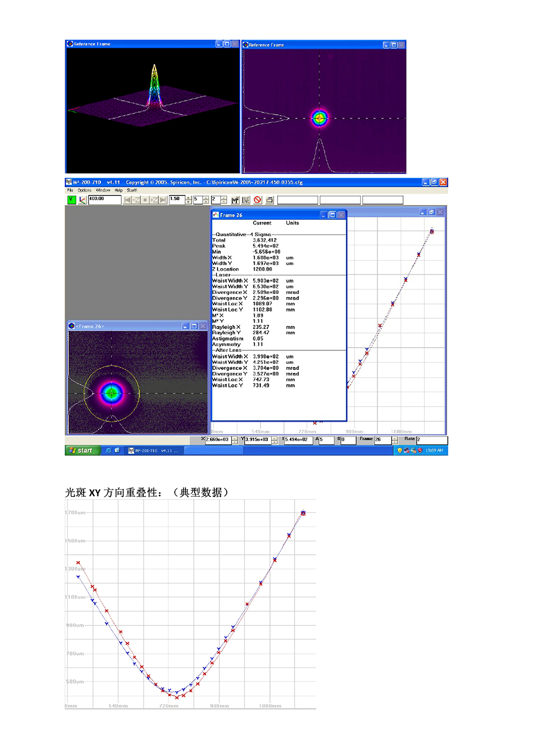Click the 3D Reference Frame window icon

[x=70, y=44]
